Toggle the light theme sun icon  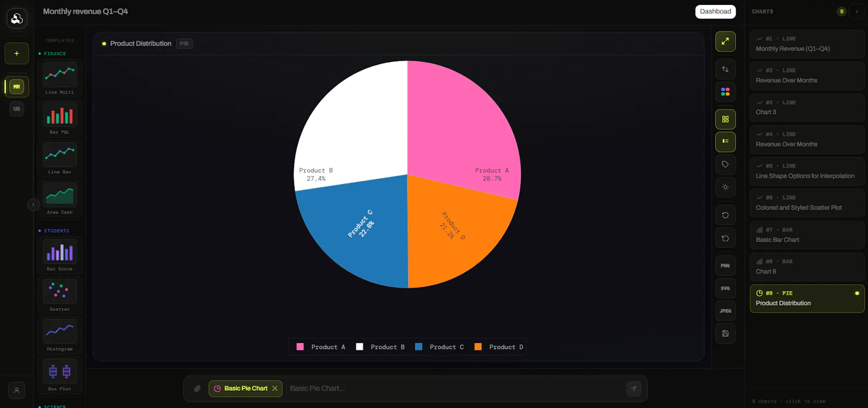[x=725, y=187]
